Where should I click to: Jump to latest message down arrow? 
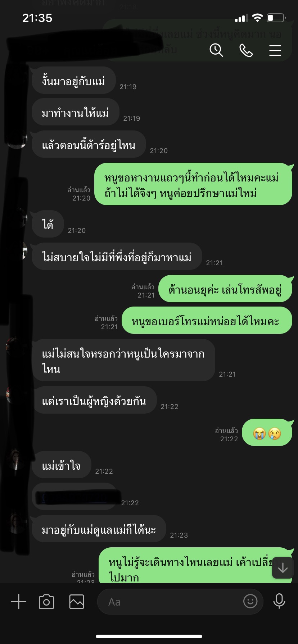(x=283, y=568)
